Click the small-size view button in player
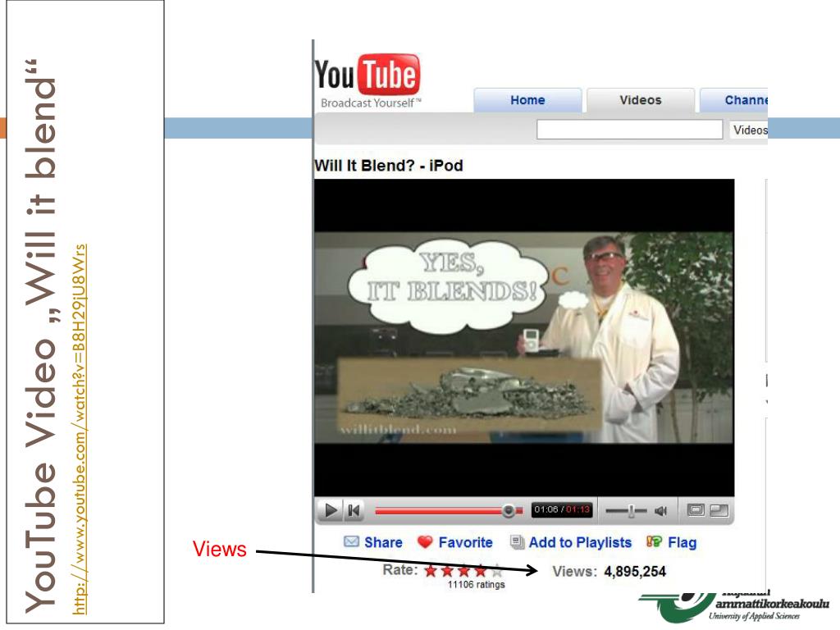 tap(696, 510)
